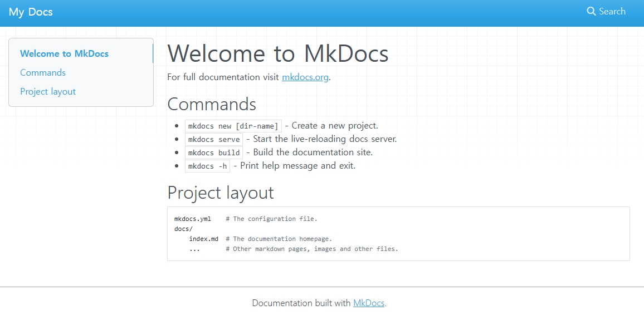
Task: Click mkdocs.yml in the code block
Action: 193,219
